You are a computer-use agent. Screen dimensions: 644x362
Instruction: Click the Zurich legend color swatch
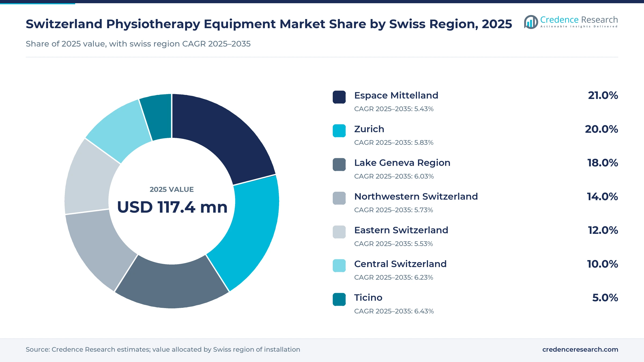coord(339,131)
